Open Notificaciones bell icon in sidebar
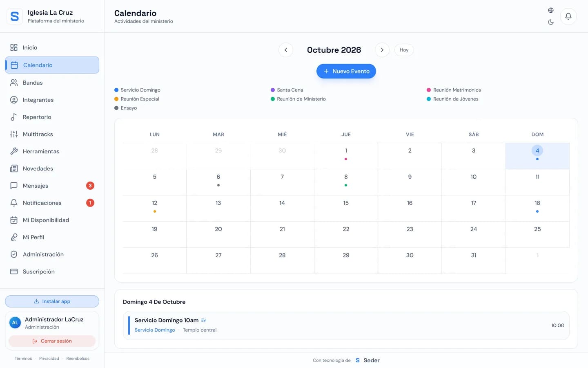 point(14,203)
